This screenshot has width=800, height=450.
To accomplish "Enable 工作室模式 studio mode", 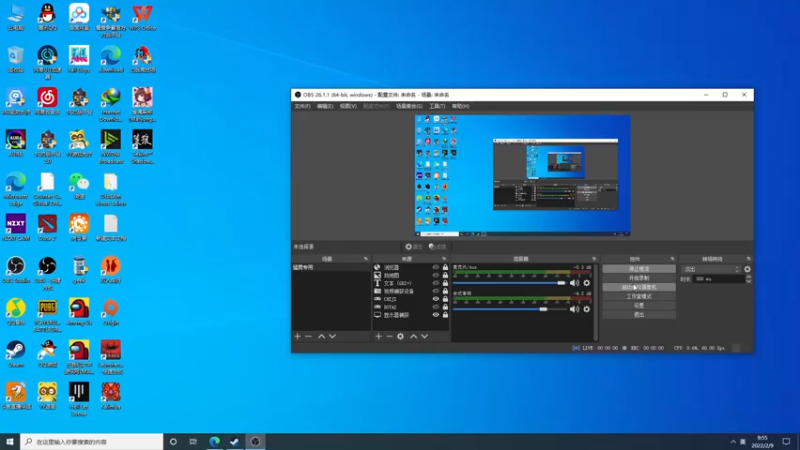I will [639, 296].
